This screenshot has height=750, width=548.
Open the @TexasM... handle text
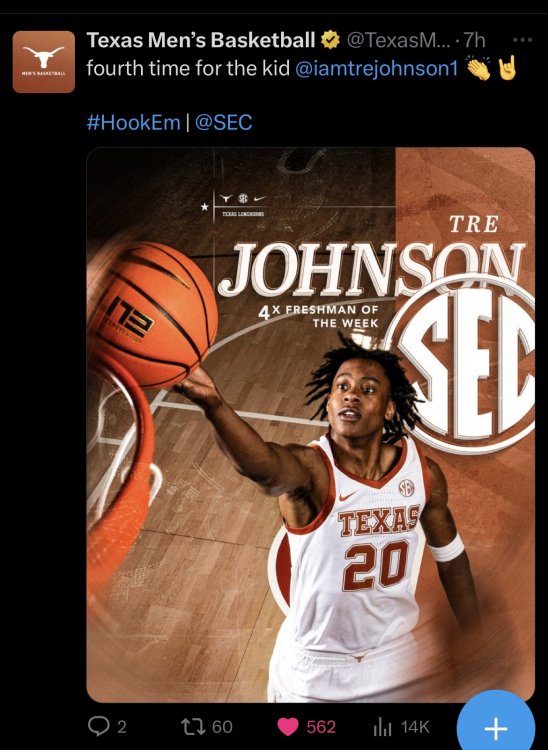(x=398, y=40)
